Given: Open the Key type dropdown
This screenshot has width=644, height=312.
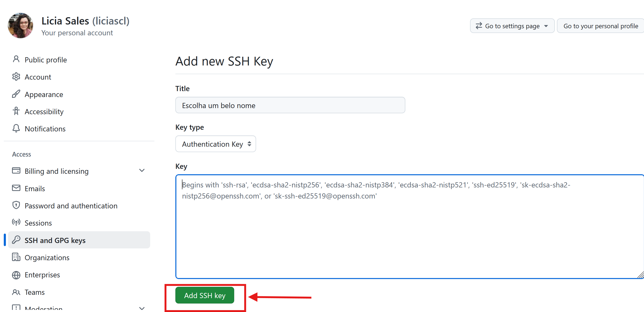Looking at the screenshot, I should point(216,144).
